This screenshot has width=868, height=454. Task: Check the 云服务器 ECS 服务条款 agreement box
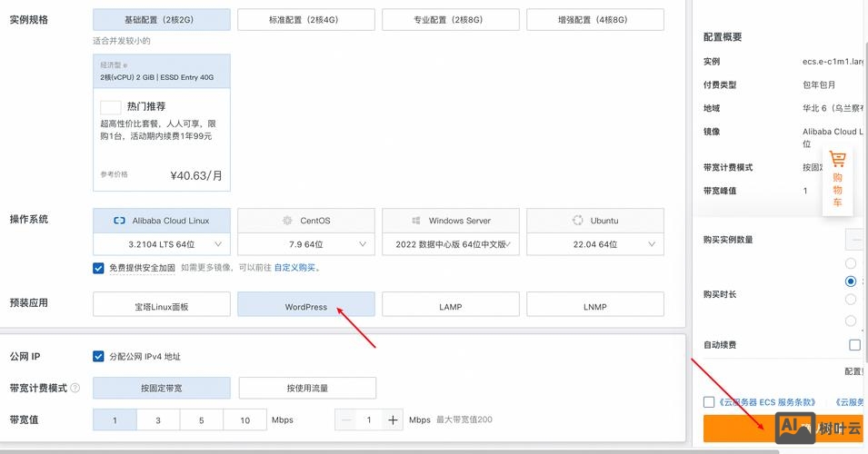click(x=709, y=402)
